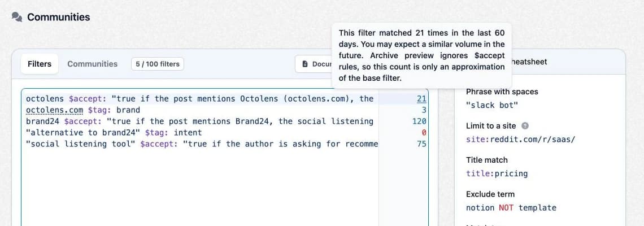Place cursor in the octolens $accept filter line
The image size is (644, 226).
(x=200, y=99)
